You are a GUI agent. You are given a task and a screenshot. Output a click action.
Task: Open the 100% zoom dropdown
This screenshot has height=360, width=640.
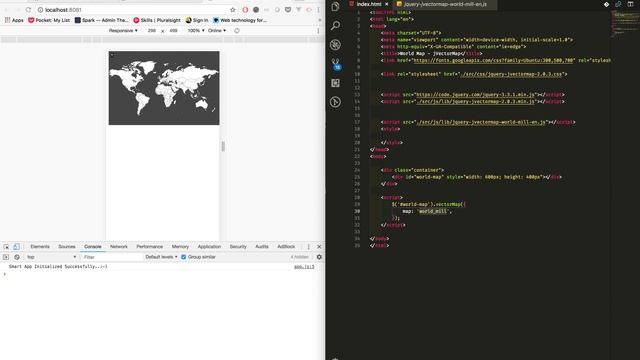[196, 31]
